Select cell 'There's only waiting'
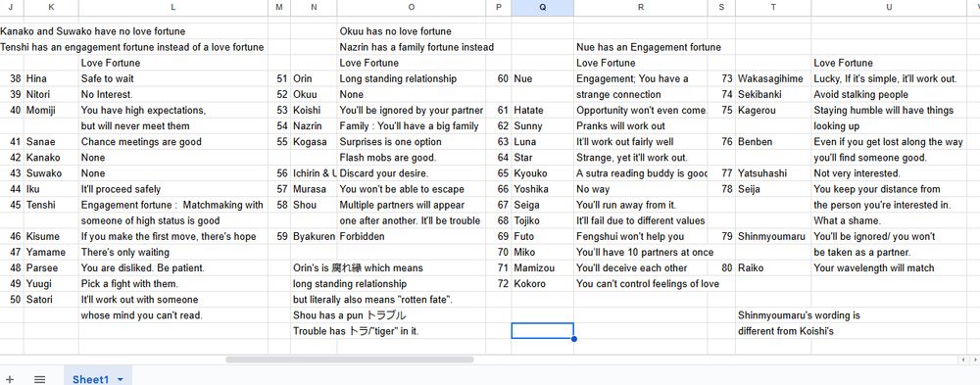980x385 pixels. pos(173,252)
